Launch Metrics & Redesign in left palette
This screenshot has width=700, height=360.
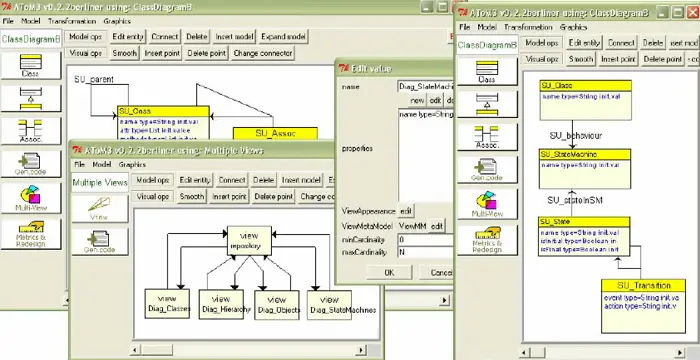[x=30, y=234]
